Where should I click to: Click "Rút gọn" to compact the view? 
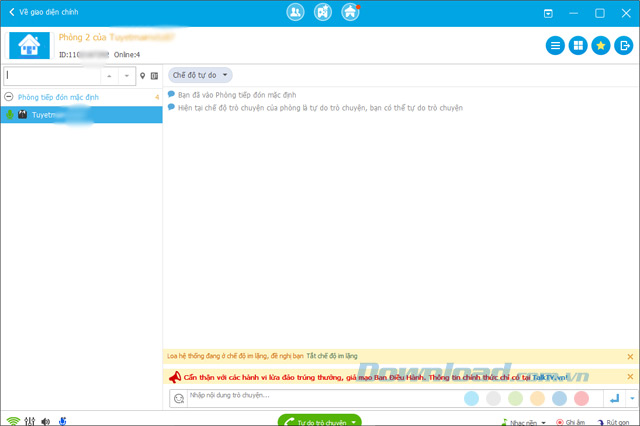click(x=613, y=422)
